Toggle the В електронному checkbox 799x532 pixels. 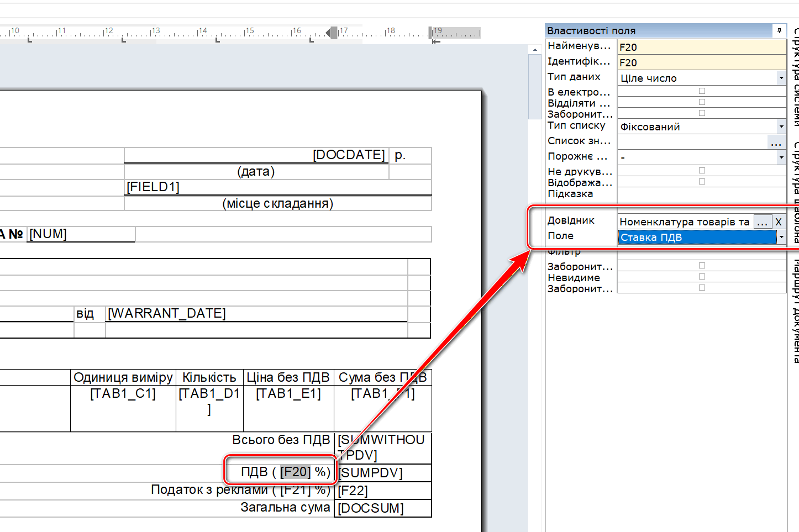point(702,91)
